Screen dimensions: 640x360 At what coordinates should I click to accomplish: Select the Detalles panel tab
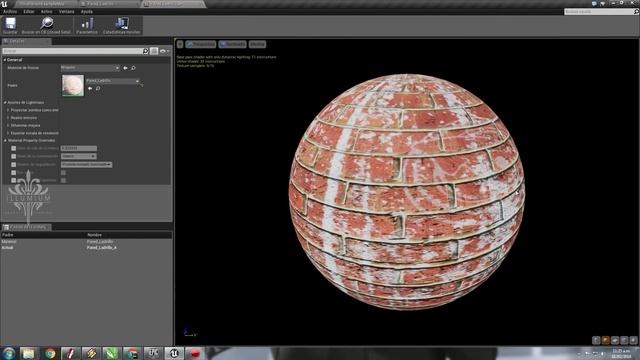coord(26,41)
